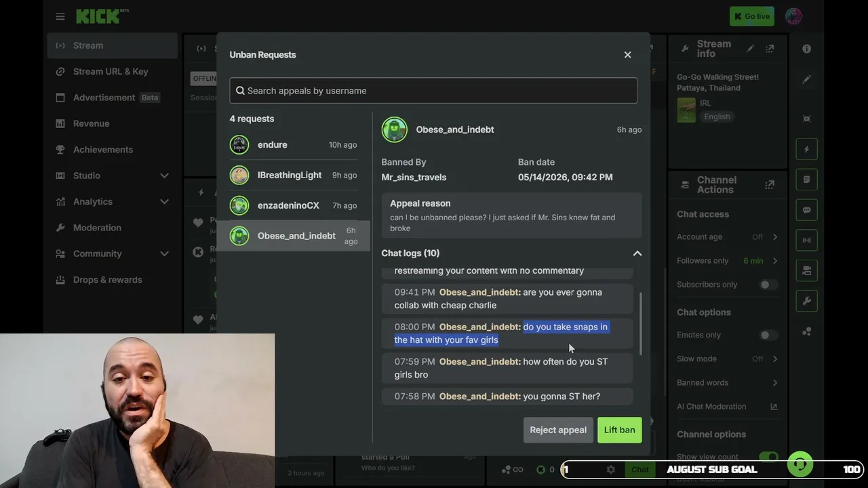Screen dimensions: 868x488
Task: Click the Stream URL & Key link icon
Action: [60, 71]
